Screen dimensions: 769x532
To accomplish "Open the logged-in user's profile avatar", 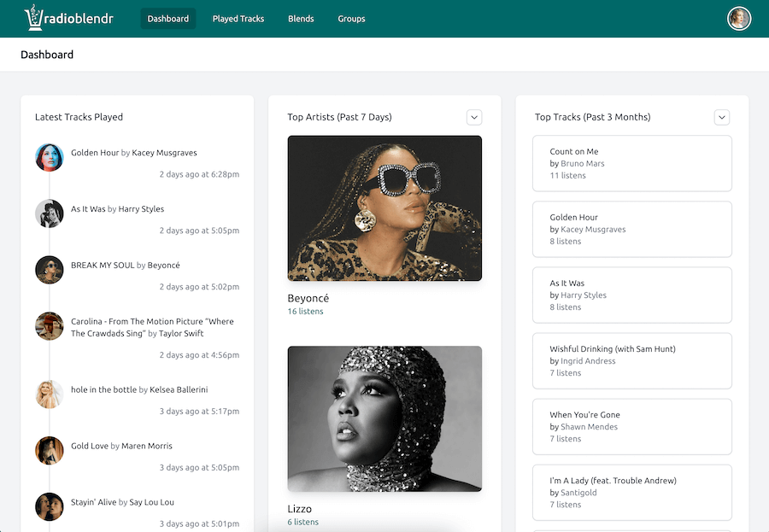I will coord(738,17).
